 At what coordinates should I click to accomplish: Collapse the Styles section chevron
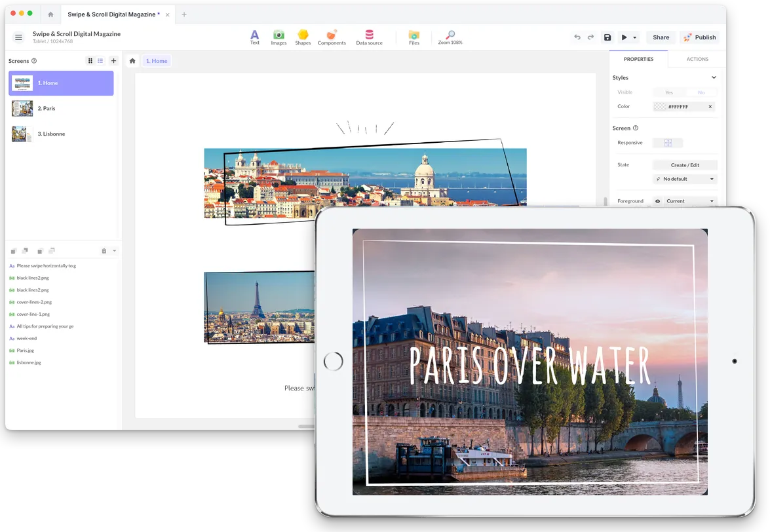714,77
